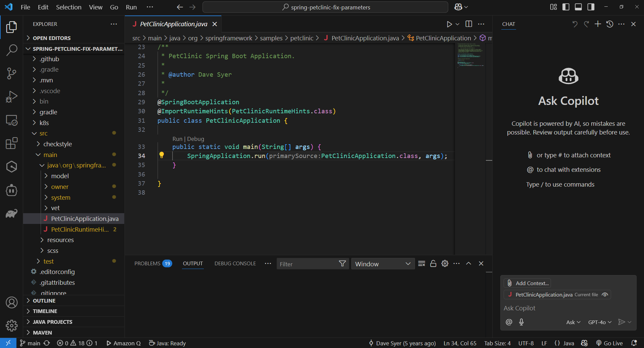This screenshot has width=644, height=348.
Task: Open the Run and Debug view
Action: click(11, 97)
